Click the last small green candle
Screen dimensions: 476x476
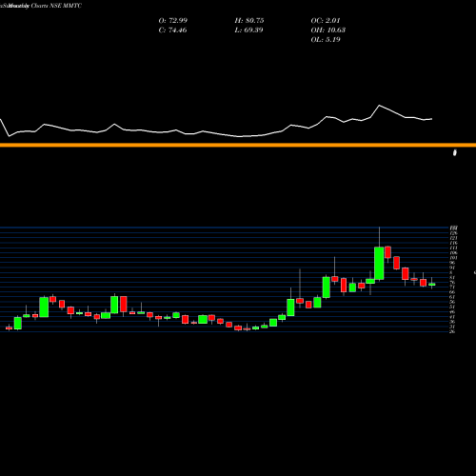click(x=432, y=285)
